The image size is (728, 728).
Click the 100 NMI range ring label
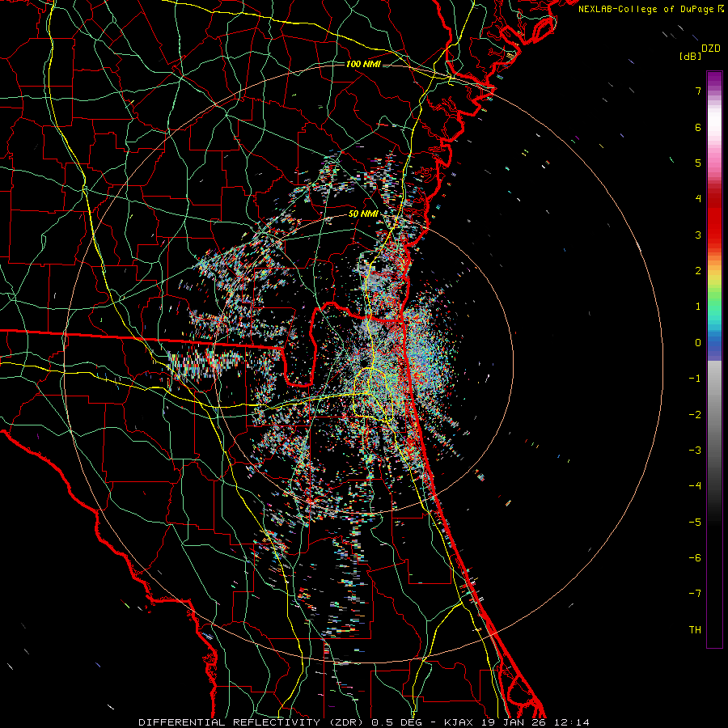363,64
